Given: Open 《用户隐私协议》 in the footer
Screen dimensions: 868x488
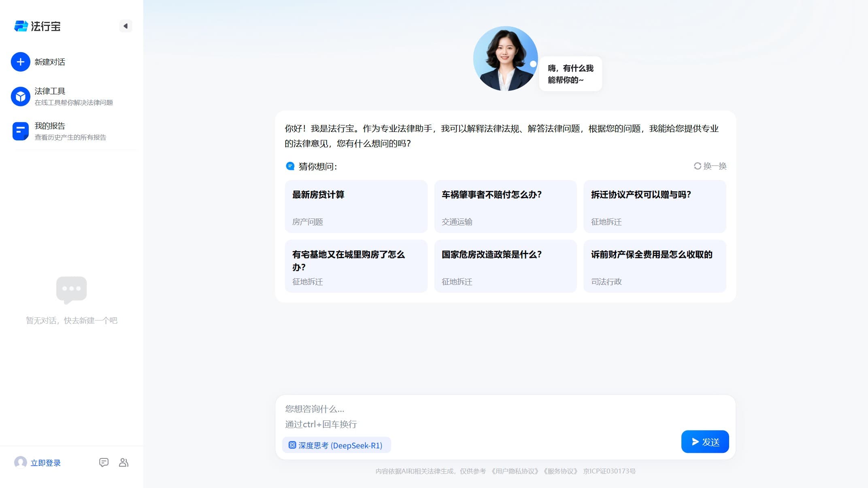Looking at the screenshot, I should (x=515, y=471).
